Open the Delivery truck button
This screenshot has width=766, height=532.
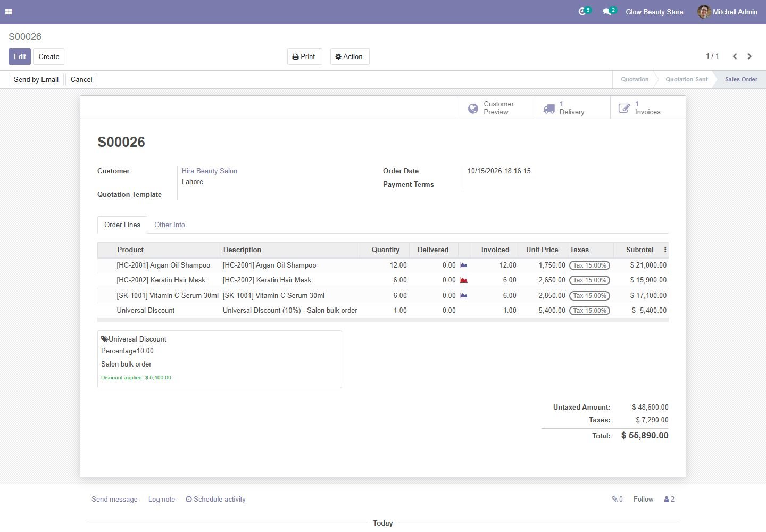[572, 108]
